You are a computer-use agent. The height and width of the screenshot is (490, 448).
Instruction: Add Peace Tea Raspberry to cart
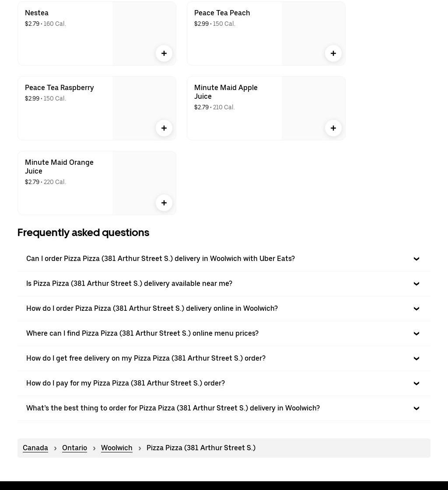click(x=164, y=128)
